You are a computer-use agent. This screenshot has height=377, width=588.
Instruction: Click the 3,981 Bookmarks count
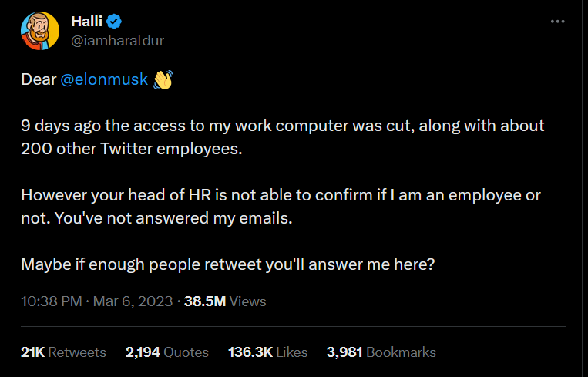(x=381, y=352)
